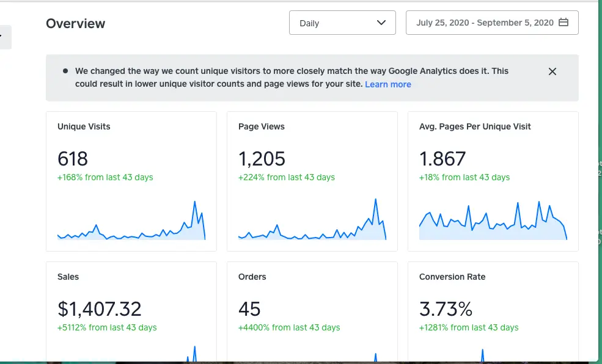The width and height of the screenshot is (602, 364).
Task: Click the +168% from last 43 days text
Action: click(x=105, y=177)
